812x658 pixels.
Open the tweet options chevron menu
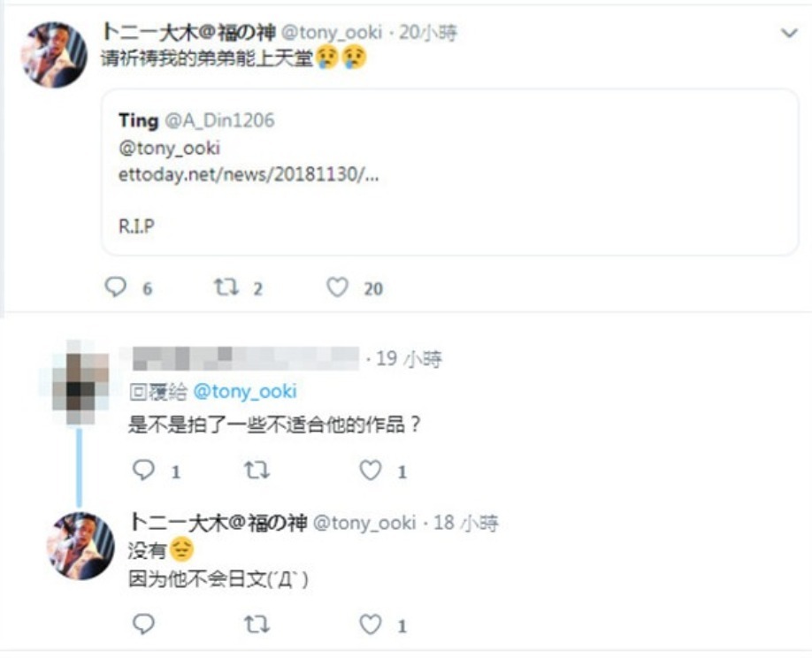[789, 33]
